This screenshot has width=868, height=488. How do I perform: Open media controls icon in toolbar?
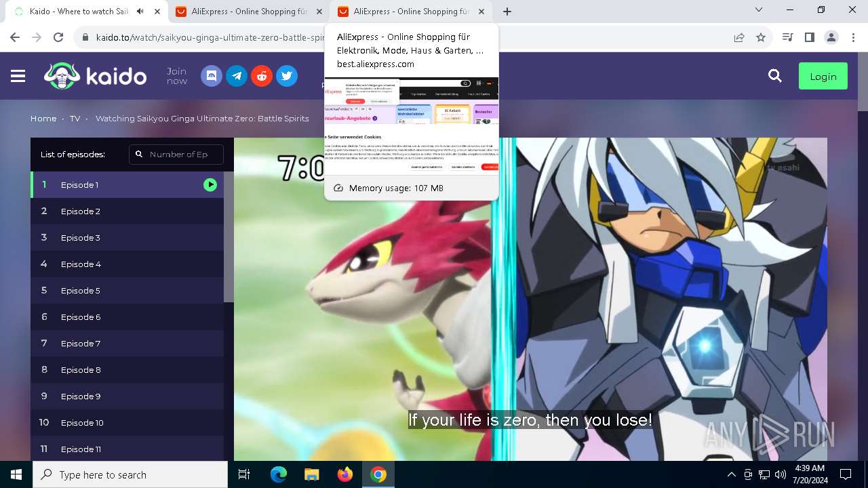[787, 37]
